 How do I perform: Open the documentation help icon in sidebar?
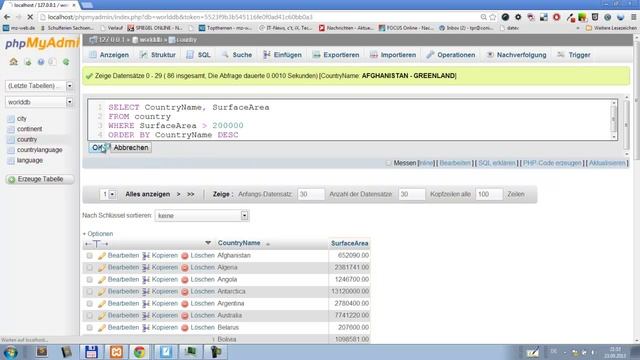tap(41, 62)
